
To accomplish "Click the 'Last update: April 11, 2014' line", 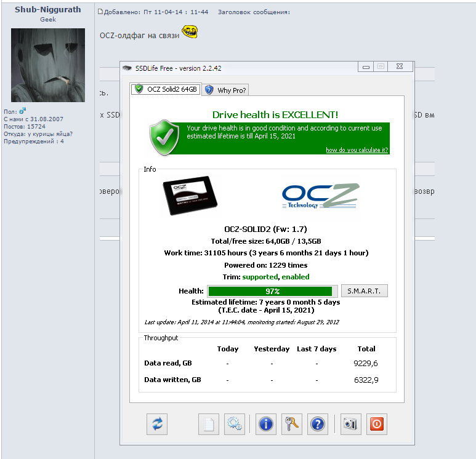I will 241,322.
